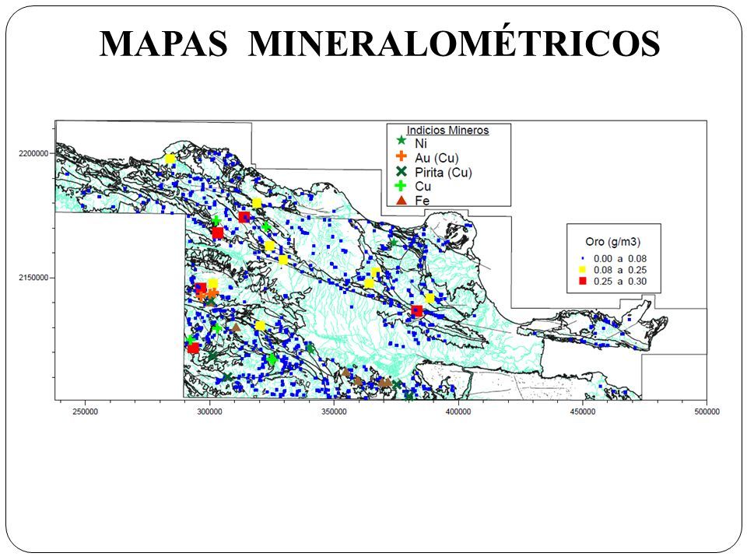Click the Oro (g/m3) legend title
The image size is (747, 560).
[612, 241]
